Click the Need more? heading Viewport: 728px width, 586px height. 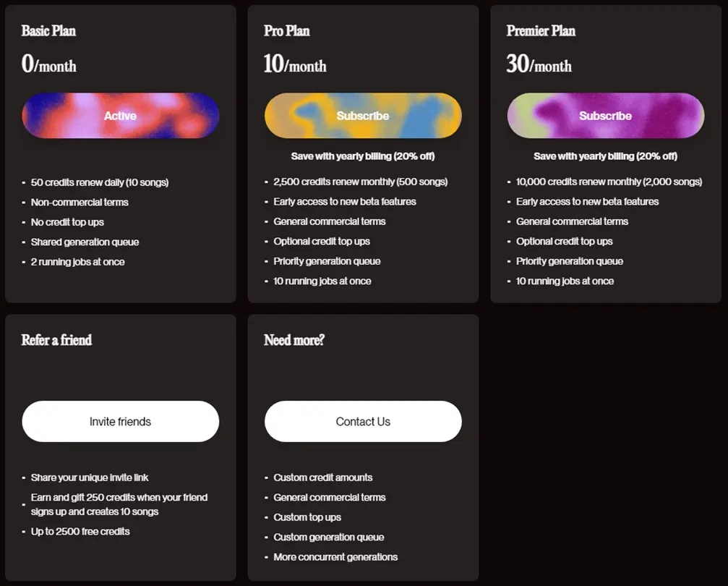point(294,340)
